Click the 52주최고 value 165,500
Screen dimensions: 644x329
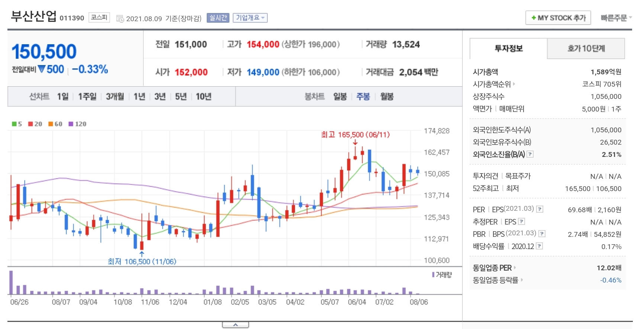(578, 188)
